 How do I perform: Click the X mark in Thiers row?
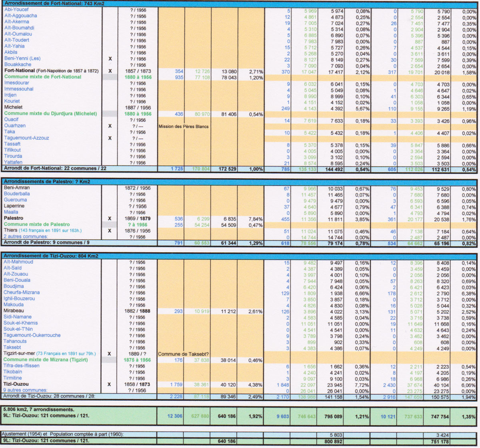(x=110, y=231)
